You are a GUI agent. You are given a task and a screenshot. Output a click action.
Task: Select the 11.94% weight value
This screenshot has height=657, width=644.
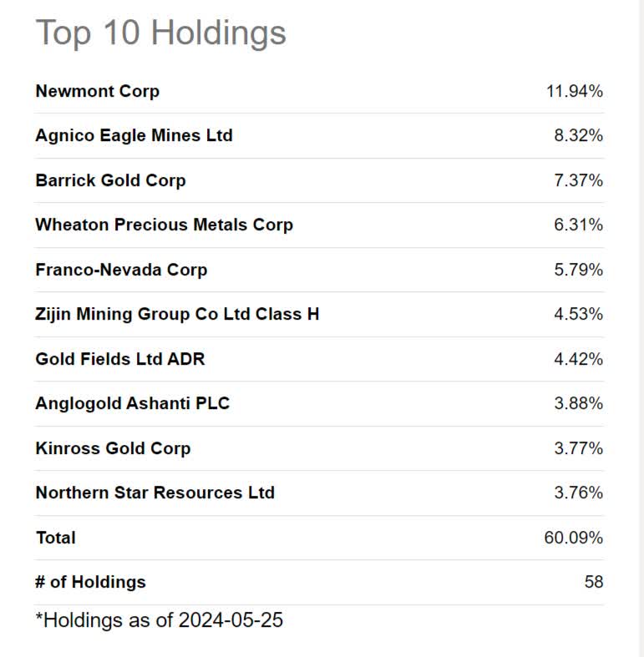coord(575,91)
